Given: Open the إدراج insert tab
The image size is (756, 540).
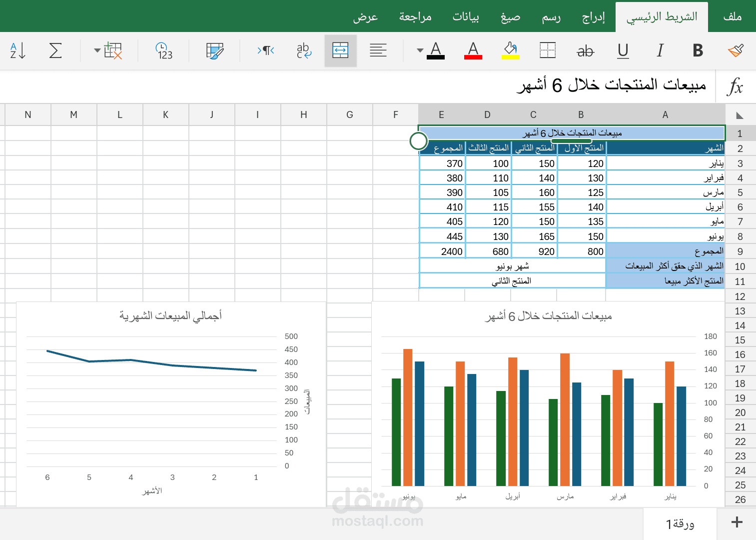Looking at the screenshot, I should (x=594, y=17).
